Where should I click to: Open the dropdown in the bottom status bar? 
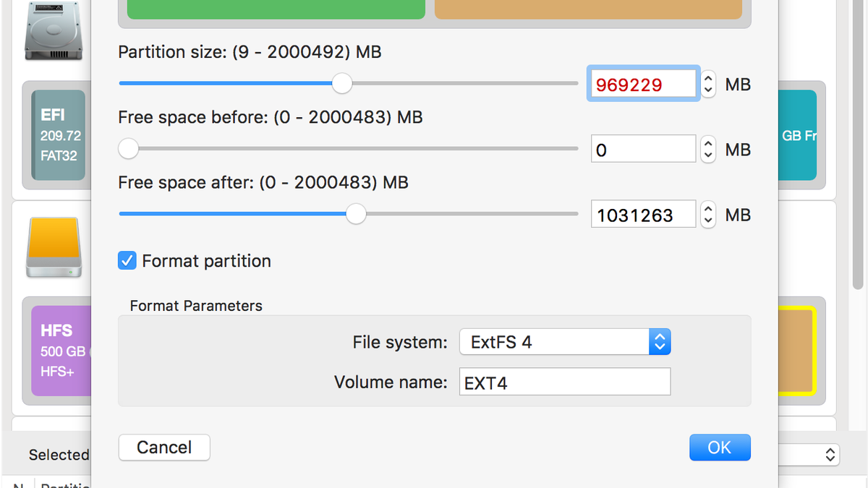click(809, 455)
